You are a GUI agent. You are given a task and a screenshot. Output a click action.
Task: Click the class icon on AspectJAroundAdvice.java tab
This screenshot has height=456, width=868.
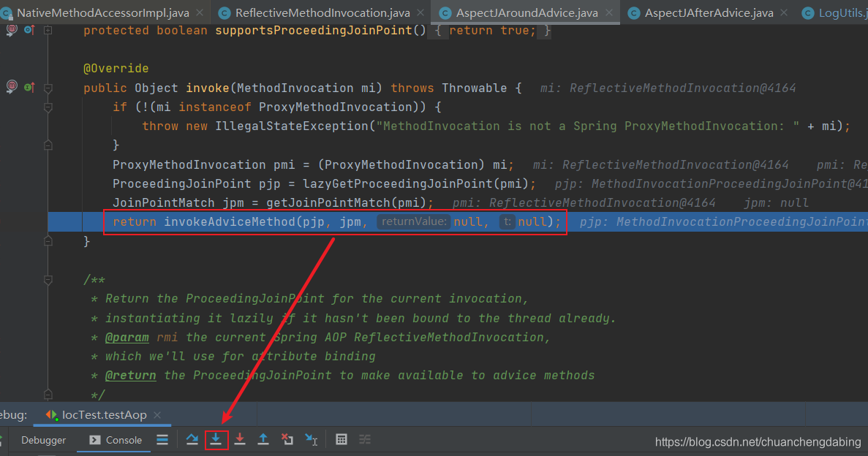pos(445,12)
